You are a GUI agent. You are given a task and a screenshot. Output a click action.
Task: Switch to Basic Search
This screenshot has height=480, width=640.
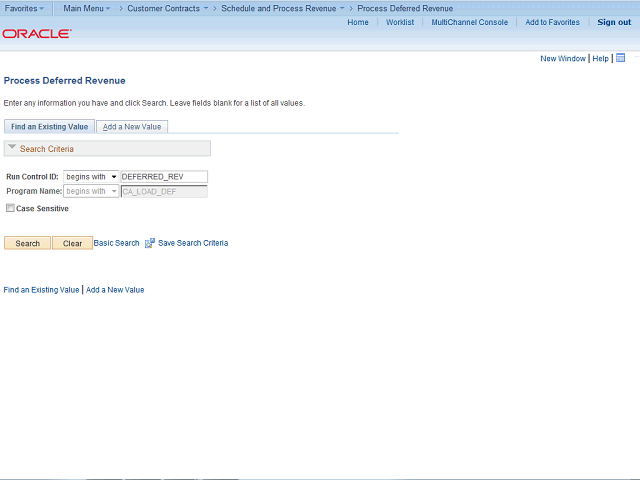click(x=116, y=243)
